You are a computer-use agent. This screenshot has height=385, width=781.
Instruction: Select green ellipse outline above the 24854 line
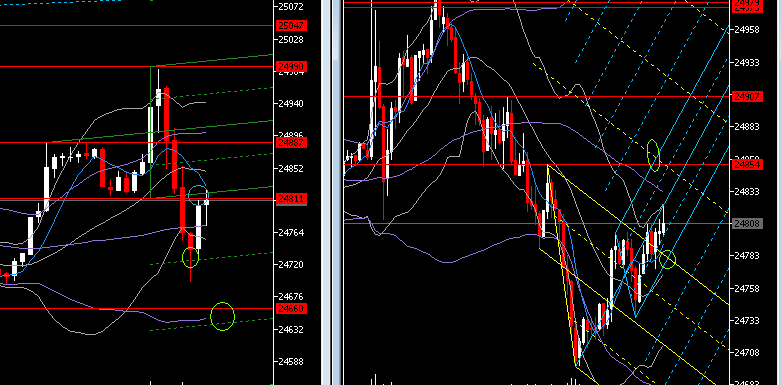click(x=653, y=155)
